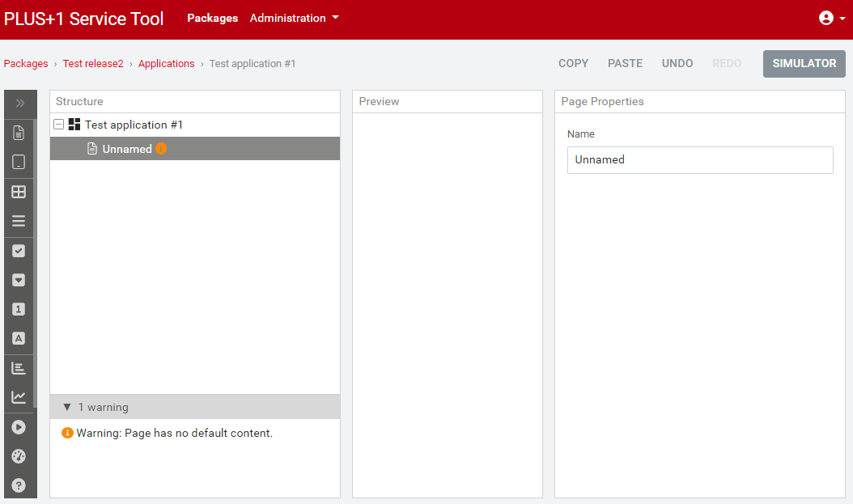This screenshot has width=853, height=504.
Task: Collapse the Test application #1 tree node
Action: [58, 125]
